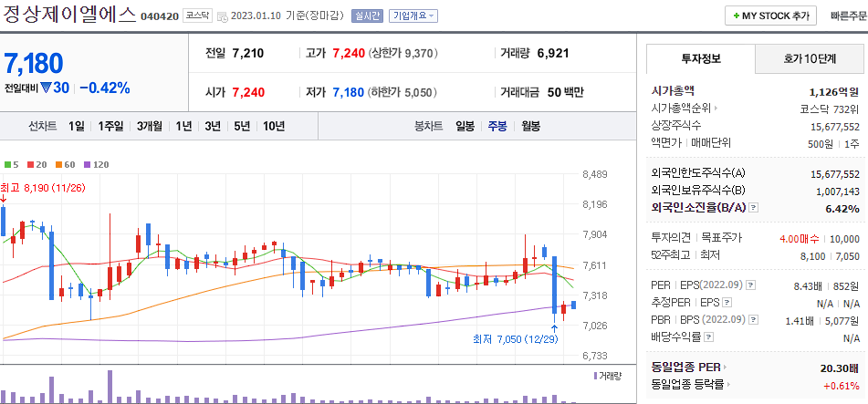Click the 시가총액 value 1,126억원
The height and width of the screenshot is (404, 868).
coord(833,91)
